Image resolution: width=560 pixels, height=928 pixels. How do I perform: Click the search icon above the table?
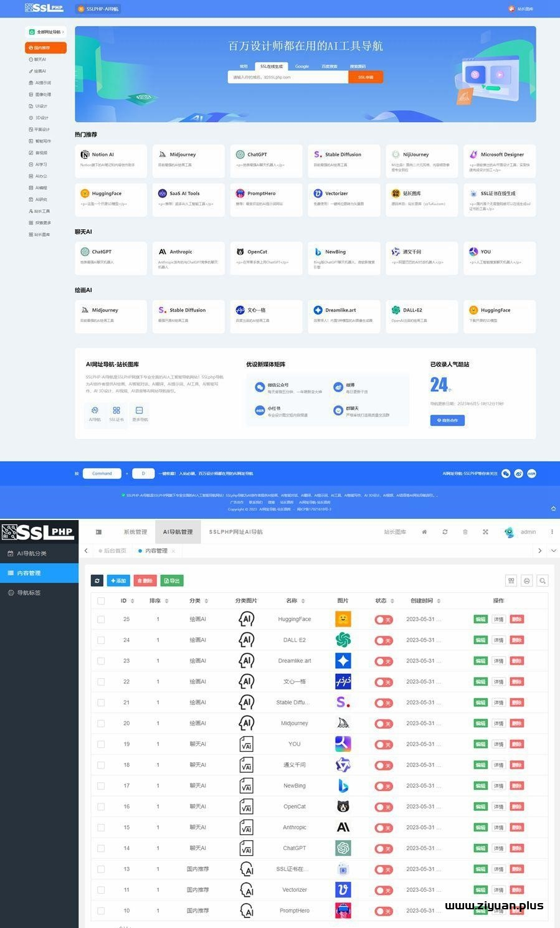543,580
